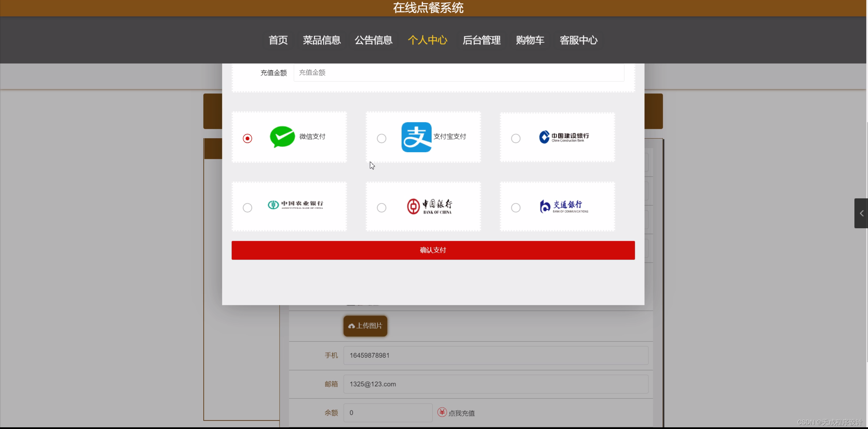The height and width of the screenshot is (429, 868).
Task: Click the Bank of Communications logo
Action: [564, 206]
